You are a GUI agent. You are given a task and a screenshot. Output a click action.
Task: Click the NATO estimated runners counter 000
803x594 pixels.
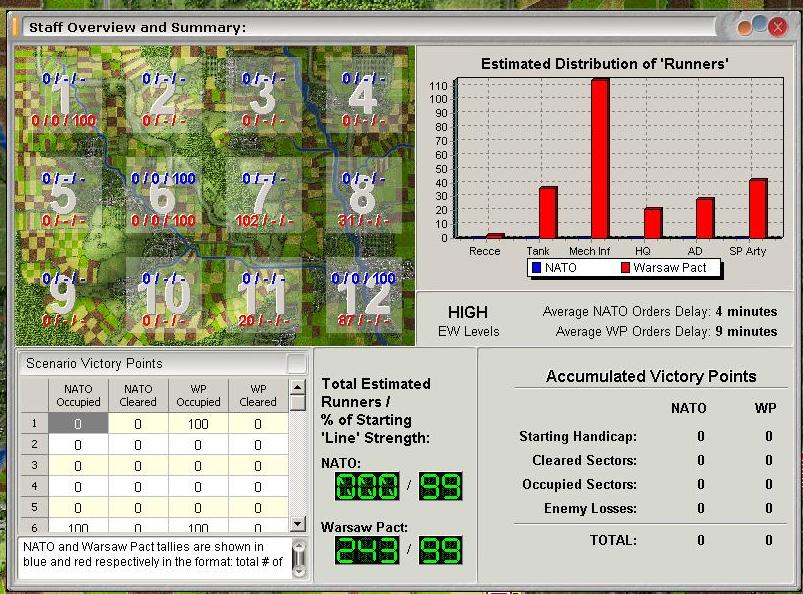point(367,486)
